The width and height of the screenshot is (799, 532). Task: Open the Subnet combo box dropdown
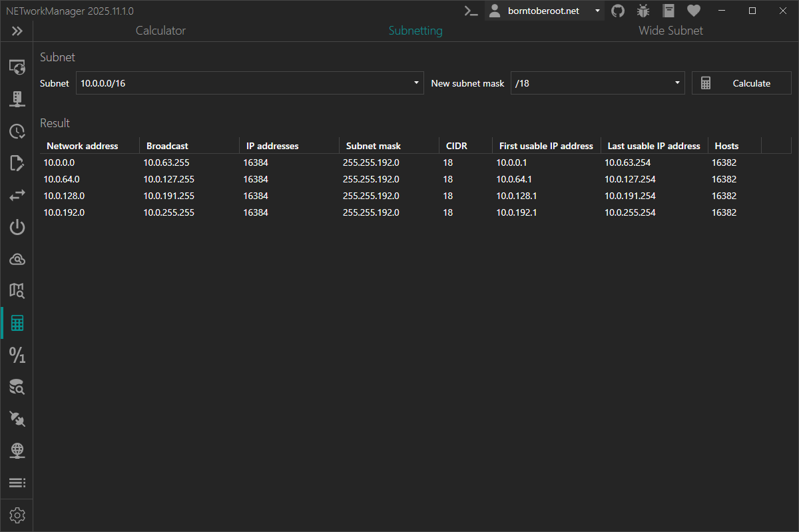[x=416, y=83]
